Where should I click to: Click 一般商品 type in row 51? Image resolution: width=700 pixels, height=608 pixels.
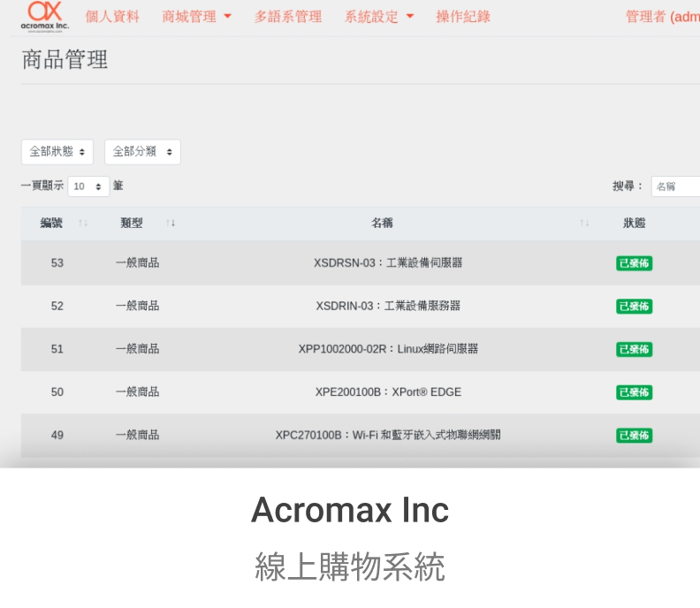click(138, 349)
